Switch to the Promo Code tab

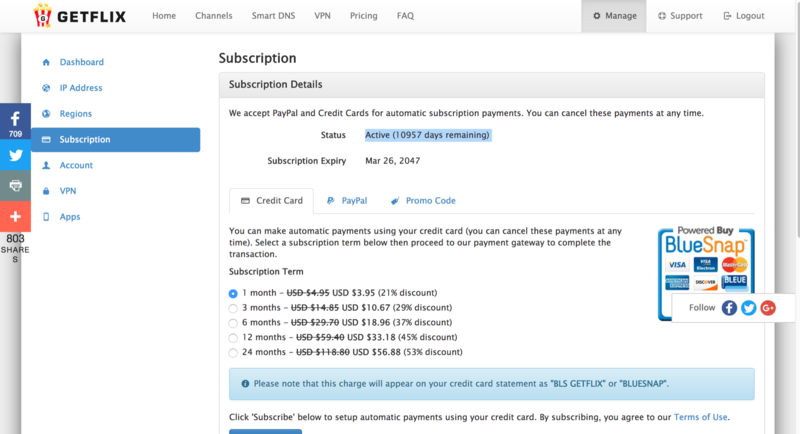pos(423,201)
